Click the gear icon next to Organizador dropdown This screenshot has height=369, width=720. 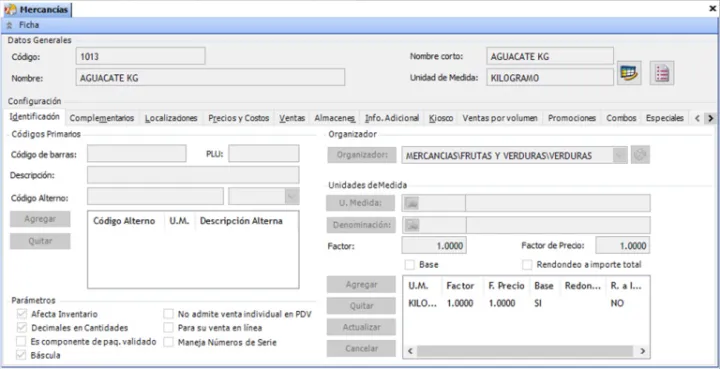pyautogui.click(x=640, y=156)
